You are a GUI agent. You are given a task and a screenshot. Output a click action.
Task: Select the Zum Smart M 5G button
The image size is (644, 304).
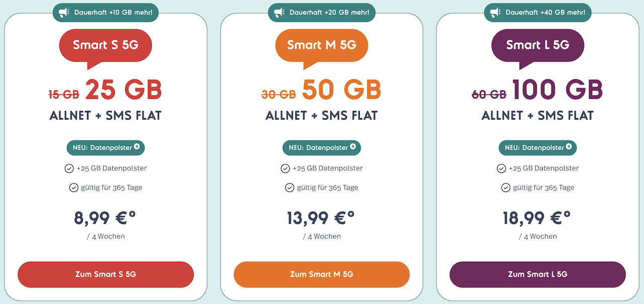tap(321, 274)
